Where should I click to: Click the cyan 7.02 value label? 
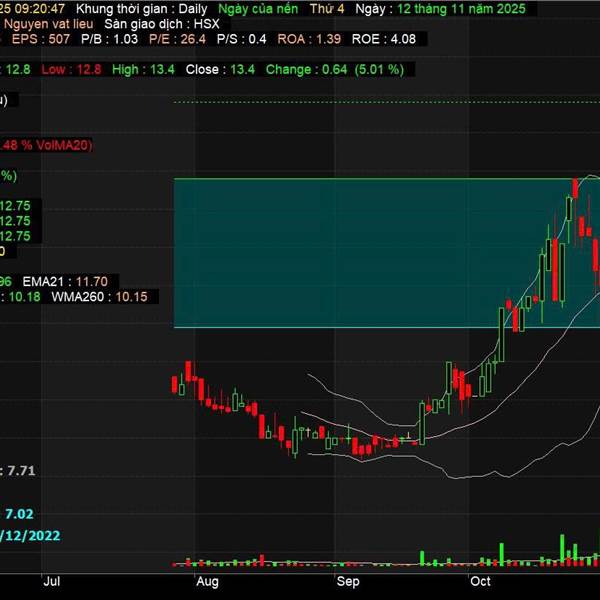19,514
